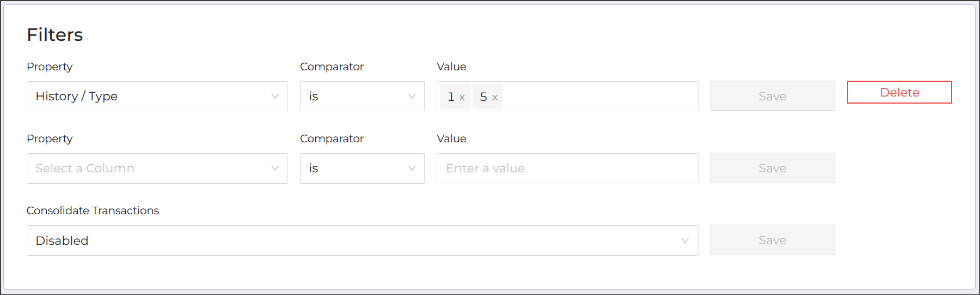
Task: Click the Select a Column chevron arrow
Action: (x=275, y=168)
